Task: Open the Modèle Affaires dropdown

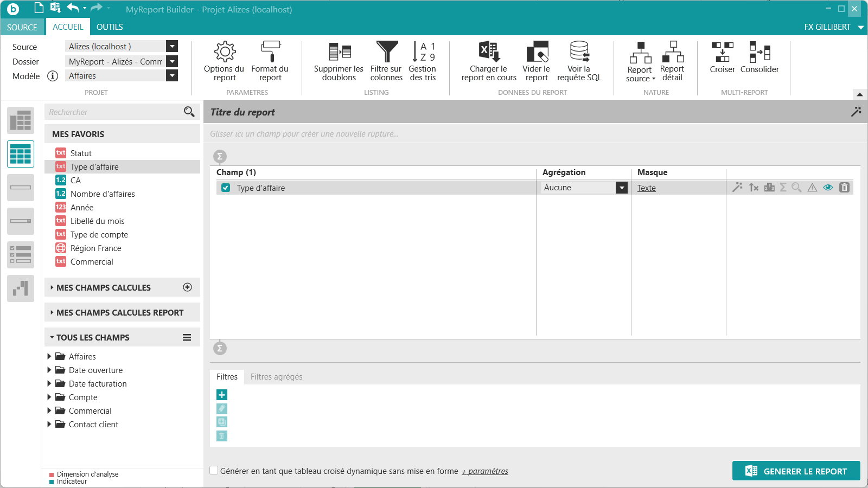Action: 172,76
